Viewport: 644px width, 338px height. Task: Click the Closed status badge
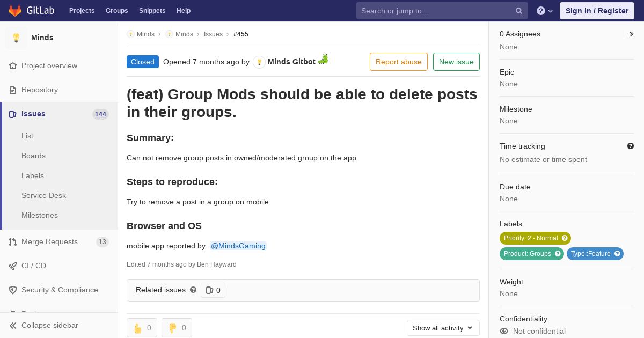[143, 62]
